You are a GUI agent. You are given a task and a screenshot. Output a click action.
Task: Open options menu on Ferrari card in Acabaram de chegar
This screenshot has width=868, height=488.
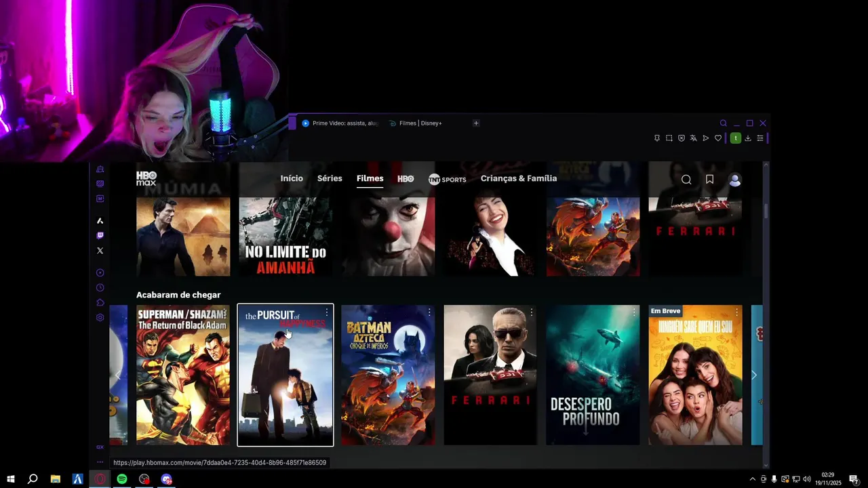pyautogui.click(x=532, y=312)
